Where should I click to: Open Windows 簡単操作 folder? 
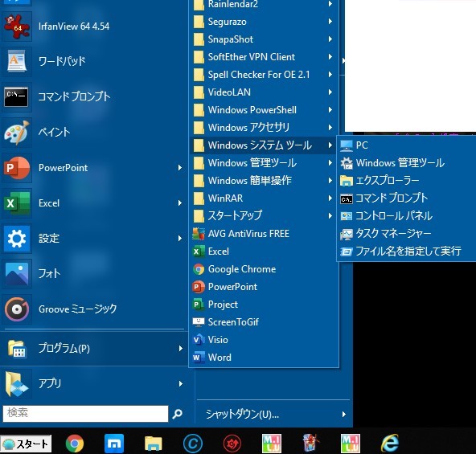pyautogui.click(x=264, y=181)
